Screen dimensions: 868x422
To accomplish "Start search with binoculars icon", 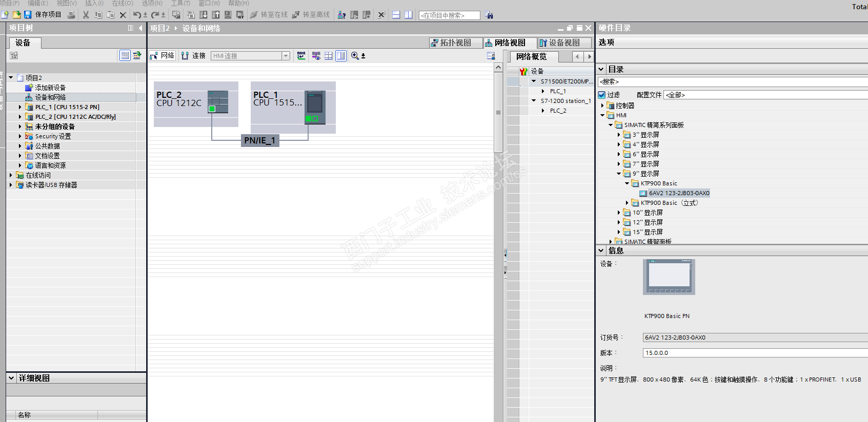I will (489, 15).
